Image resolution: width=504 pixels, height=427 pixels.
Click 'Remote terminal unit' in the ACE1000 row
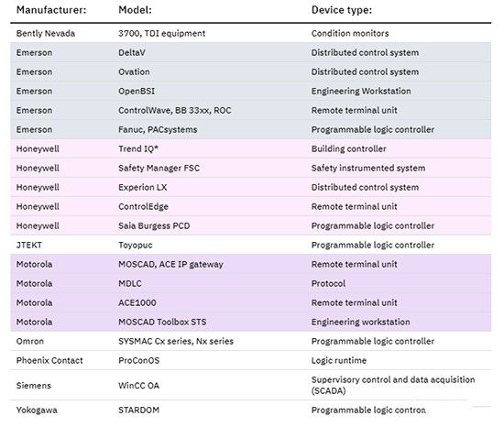click(x=355, y=303)
